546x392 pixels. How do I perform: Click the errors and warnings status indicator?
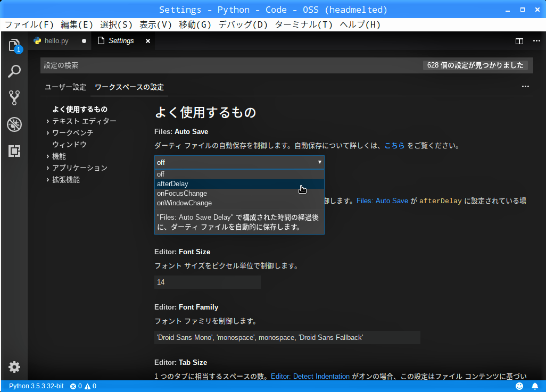pos(83,386)
